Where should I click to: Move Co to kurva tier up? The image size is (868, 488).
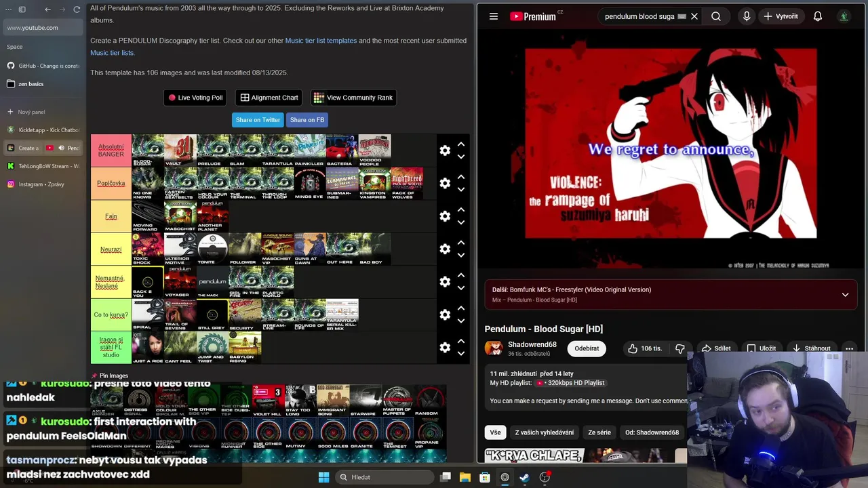[x=461, y=308]
